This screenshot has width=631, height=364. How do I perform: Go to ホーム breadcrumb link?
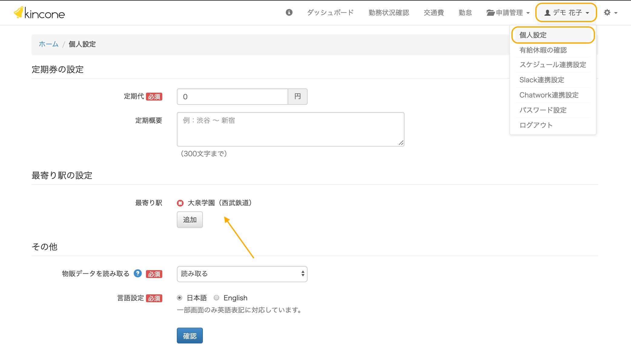48,44
